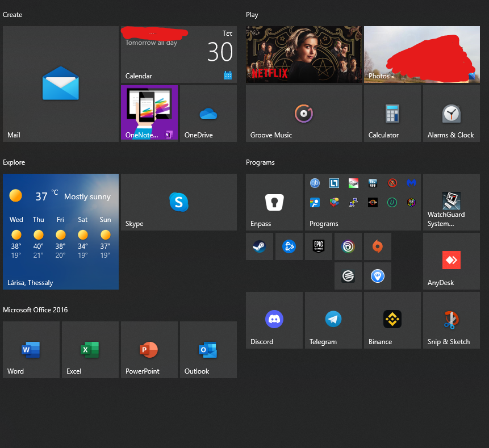The width and height of the screenshot is (489, 448).
Task: Click the date number 30 on Calendar
Action: tap(220, 52)
